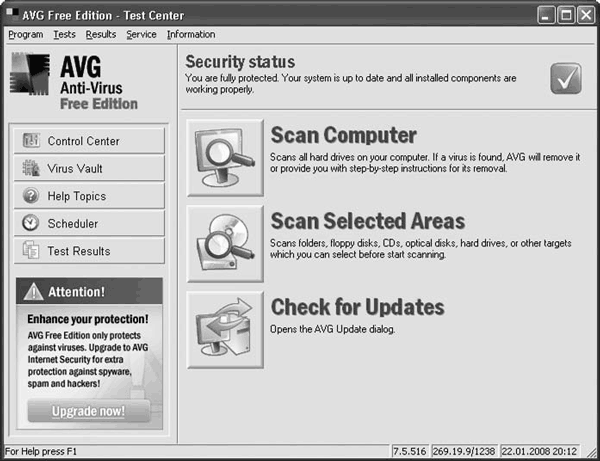Click the Virus Vault icon
Screen dimensions: 600x461
pos(31,168)
